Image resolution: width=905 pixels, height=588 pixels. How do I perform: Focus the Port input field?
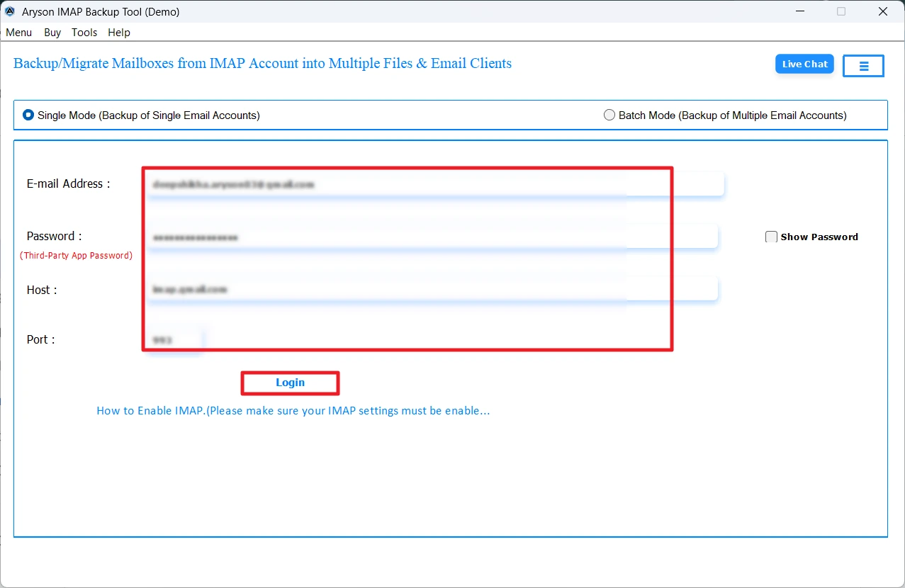[174, 340]
